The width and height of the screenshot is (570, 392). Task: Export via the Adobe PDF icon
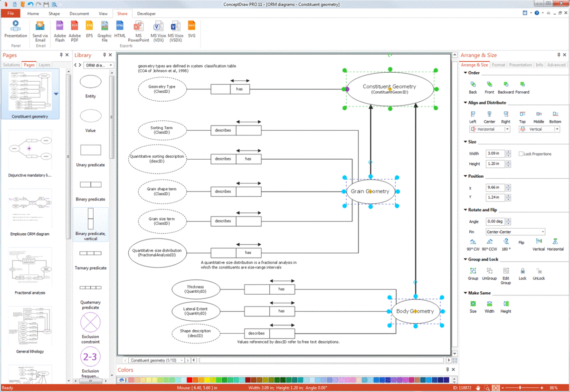pyautogui.click(x=75, y=27)
